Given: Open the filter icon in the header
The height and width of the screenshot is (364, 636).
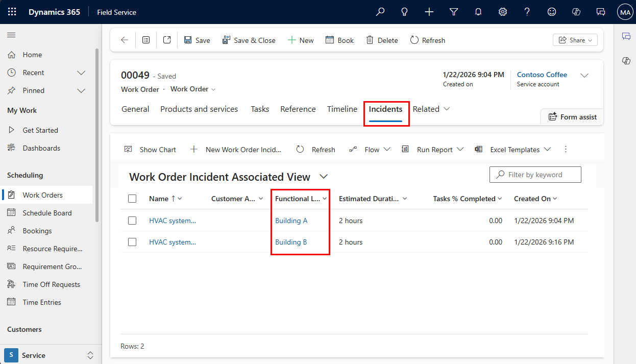Looking at the screenshot, I should coord(453,12).
